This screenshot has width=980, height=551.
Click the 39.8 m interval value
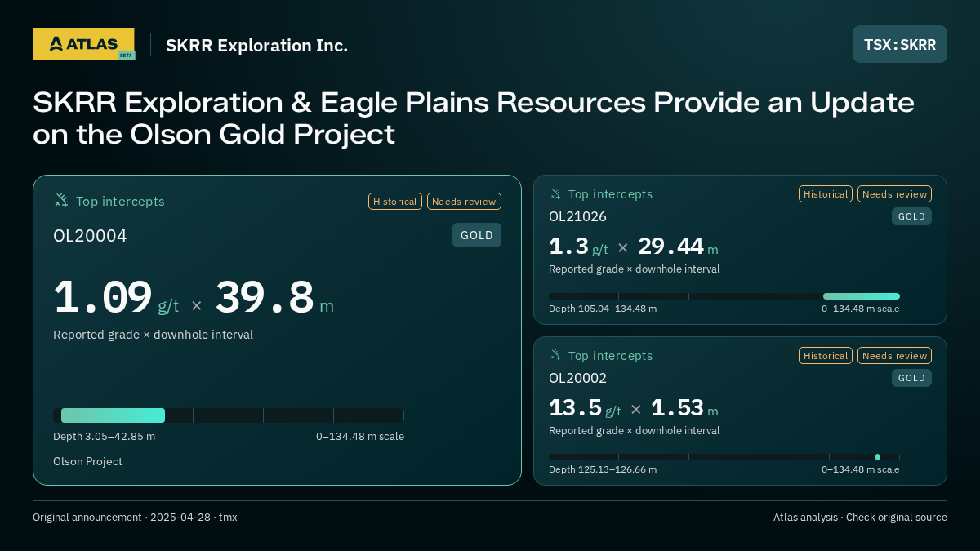(x=274, y=298)
